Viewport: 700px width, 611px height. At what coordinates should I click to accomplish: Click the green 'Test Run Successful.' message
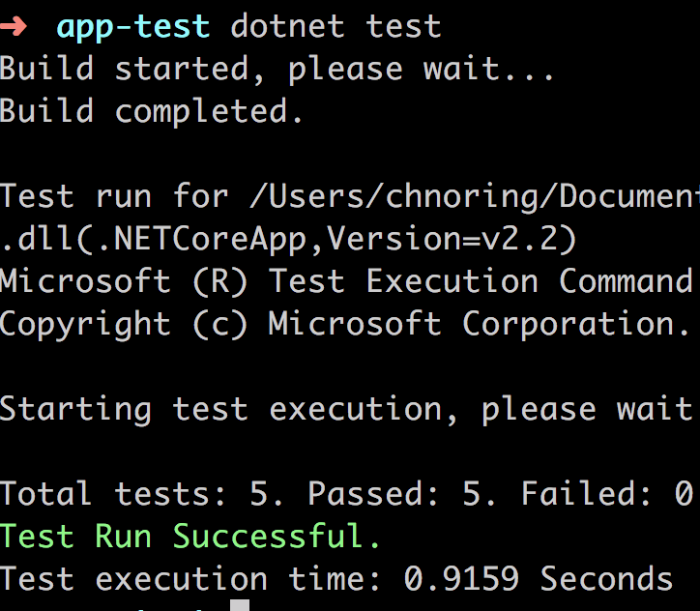190,536
